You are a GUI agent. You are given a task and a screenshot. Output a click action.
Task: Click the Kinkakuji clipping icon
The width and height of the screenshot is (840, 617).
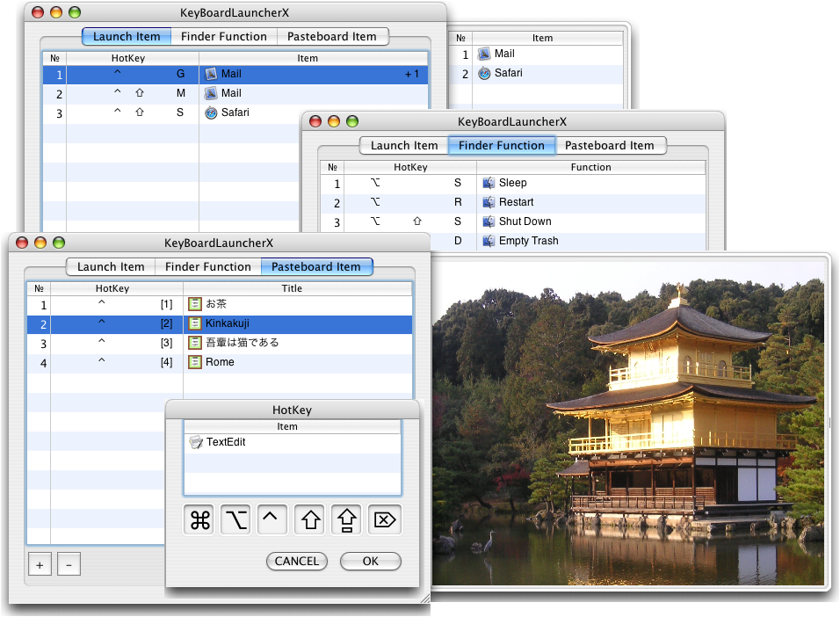194,323
